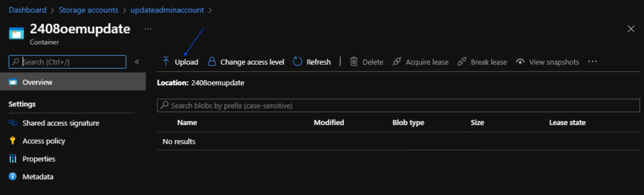
Task: Click the Search blobs by prefix field
Action: point(398,106)
